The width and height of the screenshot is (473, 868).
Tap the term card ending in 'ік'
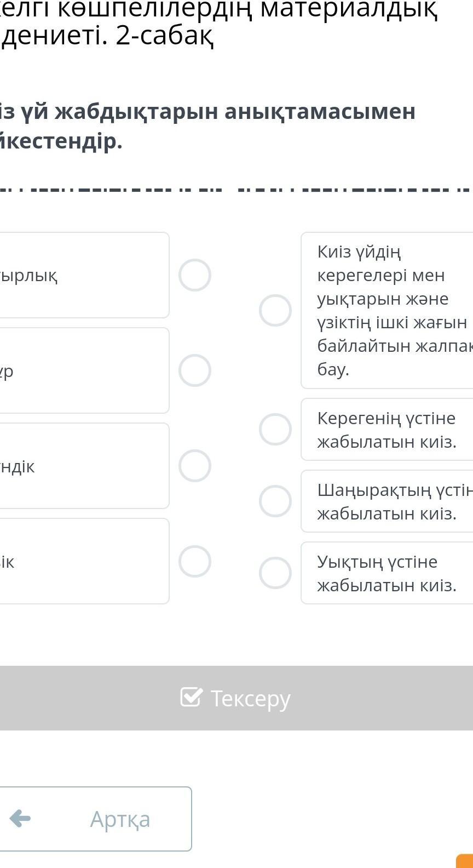(82, 561)
